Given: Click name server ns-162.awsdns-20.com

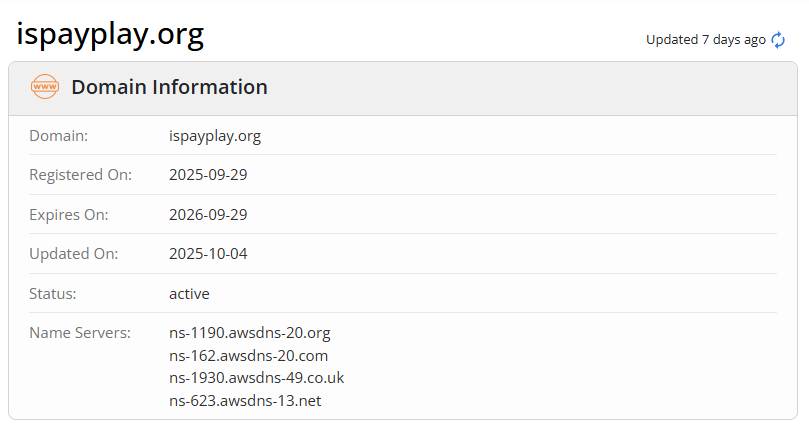Looking at the screenshot, I should click(248, 355).
